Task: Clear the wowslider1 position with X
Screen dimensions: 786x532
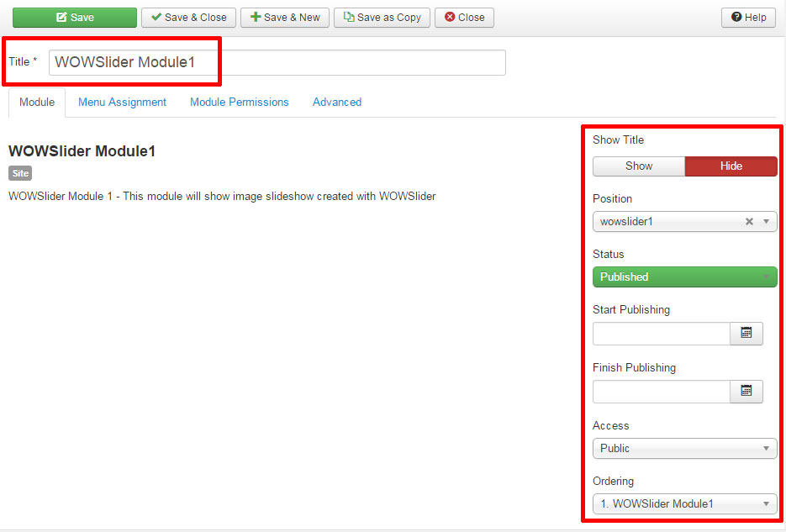Action: [x=749, y=221]
